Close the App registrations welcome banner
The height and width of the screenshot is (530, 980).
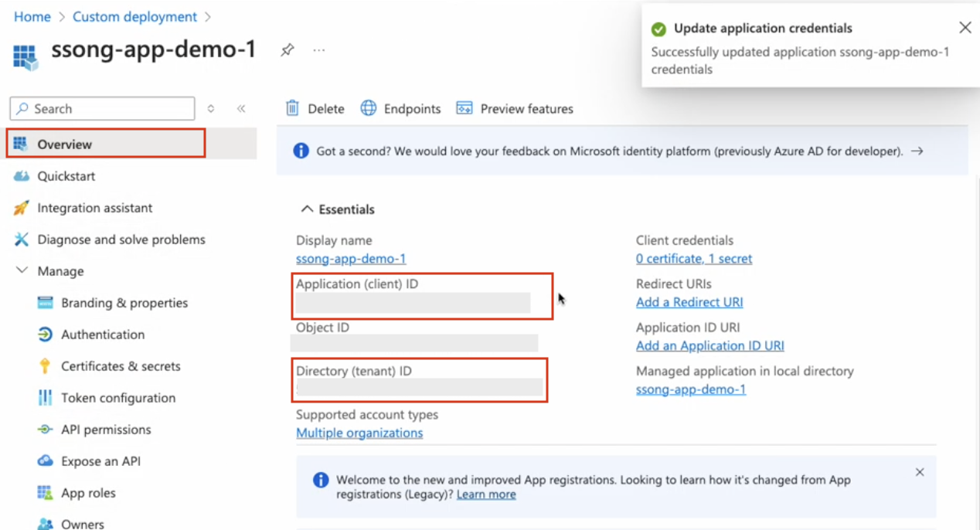[x=919, y=472]
